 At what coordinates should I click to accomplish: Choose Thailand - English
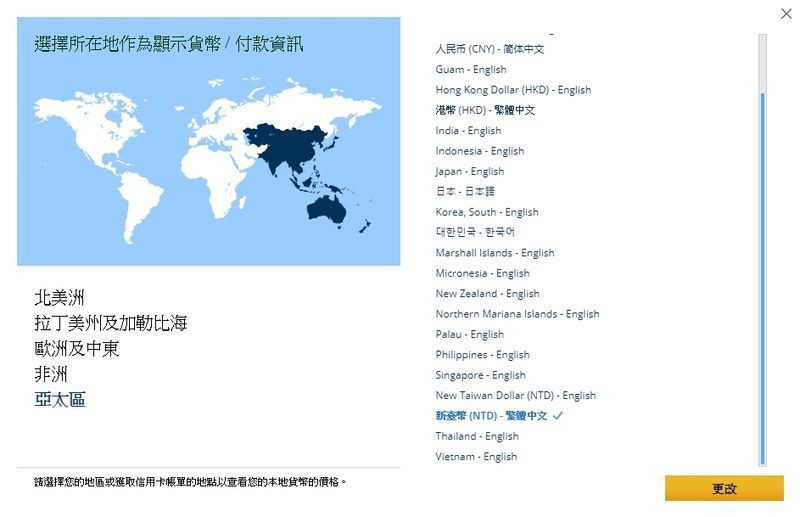click(x=477, y=436)
